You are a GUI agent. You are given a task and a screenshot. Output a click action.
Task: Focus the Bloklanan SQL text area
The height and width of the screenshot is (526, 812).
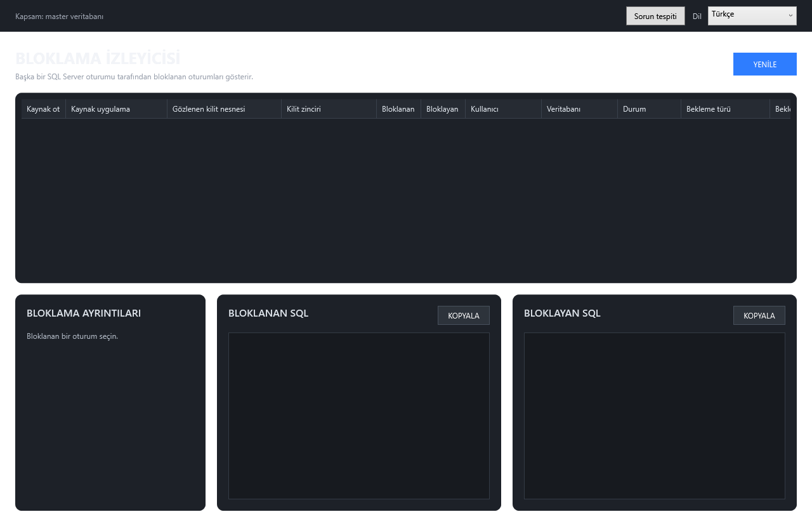[x=359, y=416]
